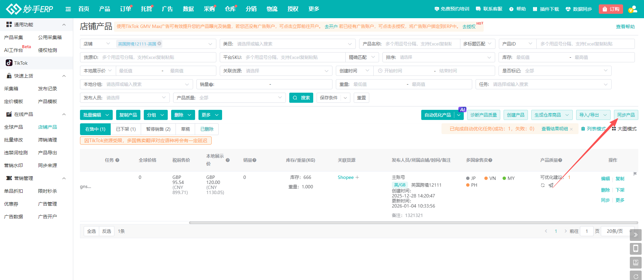The height and width of the screenshot is (280, 644).
Task: Open the help manual book floating icon
Action: (x=635, y=262)
